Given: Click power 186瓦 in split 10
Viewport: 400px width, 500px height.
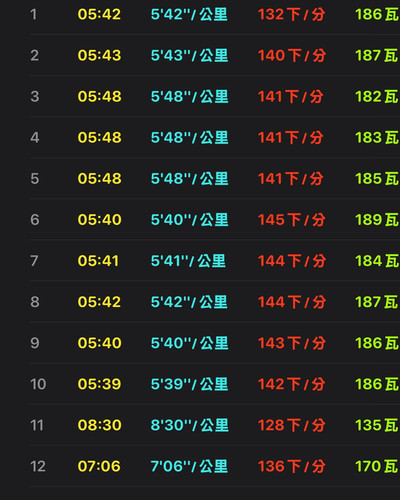Looking at the screenshot, I should [377, 384].
